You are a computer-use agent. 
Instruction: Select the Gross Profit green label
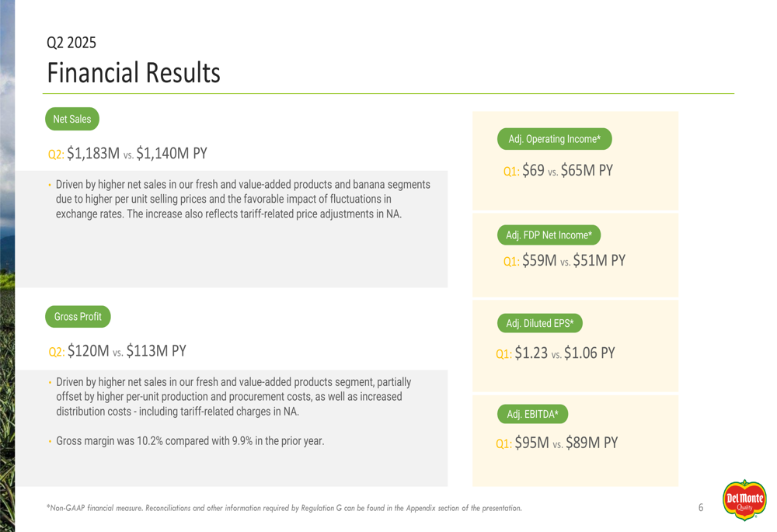click(78, 317)
